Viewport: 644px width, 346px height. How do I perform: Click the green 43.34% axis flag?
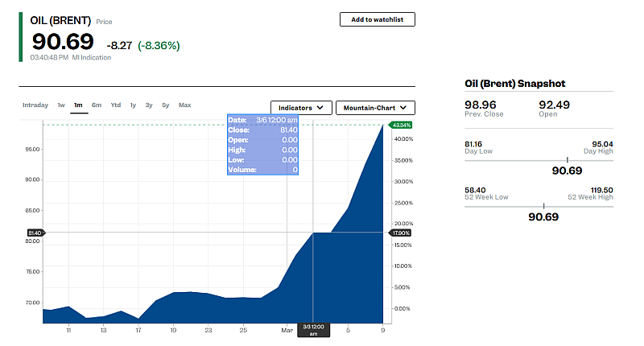(x=400, y=125)
